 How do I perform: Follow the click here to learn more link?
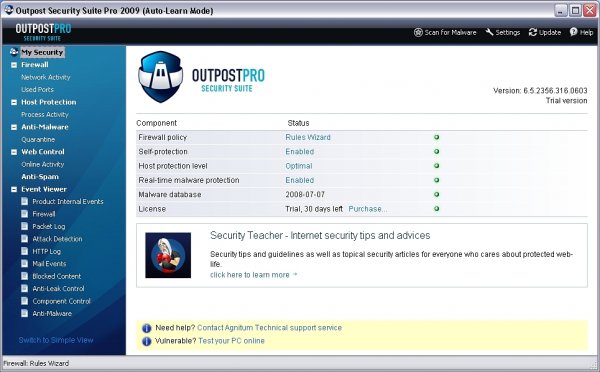[253, 275]
